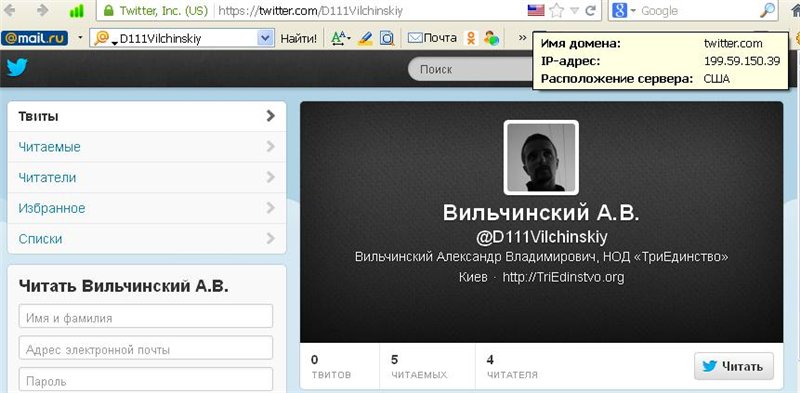Show more toolbar items with chevron

(x=522, y=38)
